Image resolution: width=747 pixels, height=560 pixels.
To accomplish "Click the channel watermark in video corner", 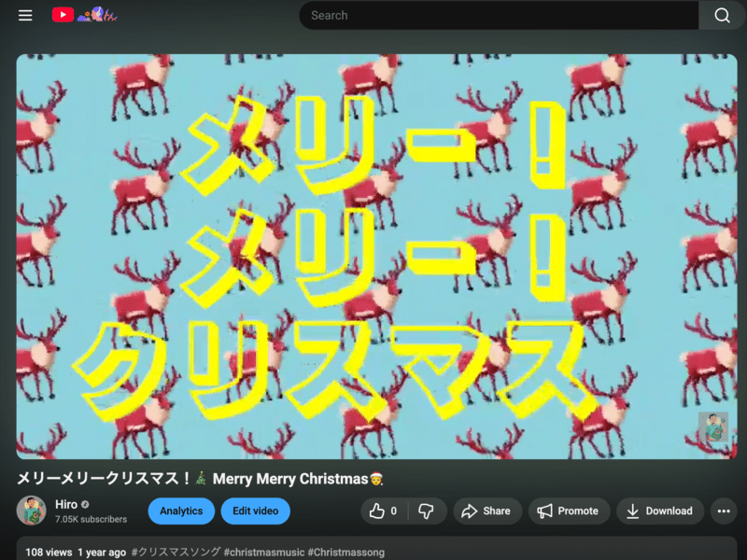I will [712, 427].
